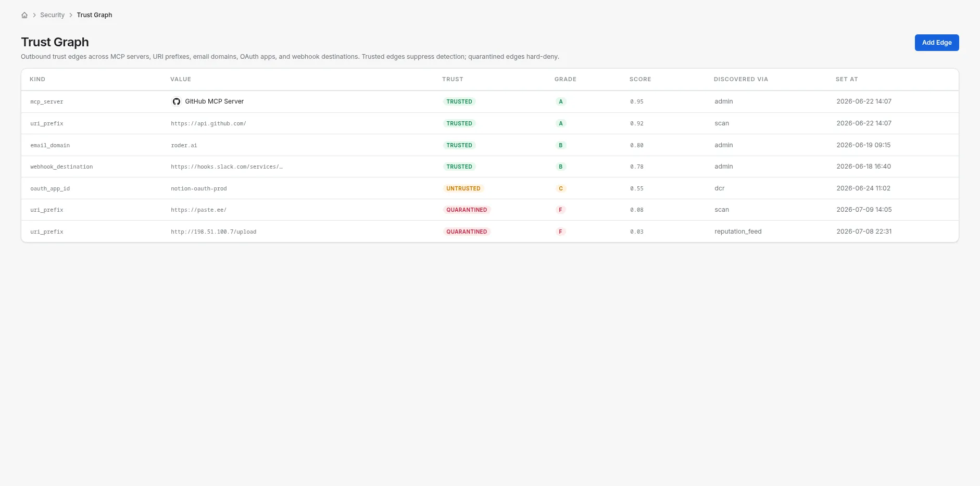The height and width of the screenshot is (486, 980).
Task: Click grade B badge for roder.ai row
Action: [x=561, y=145]
